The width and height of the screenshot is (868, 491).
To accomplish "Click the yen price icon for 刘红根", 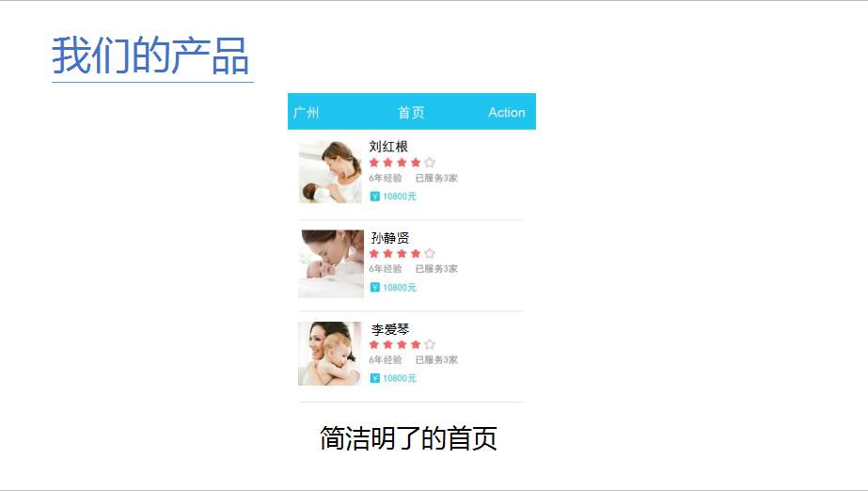I will [x=375, y=197].
